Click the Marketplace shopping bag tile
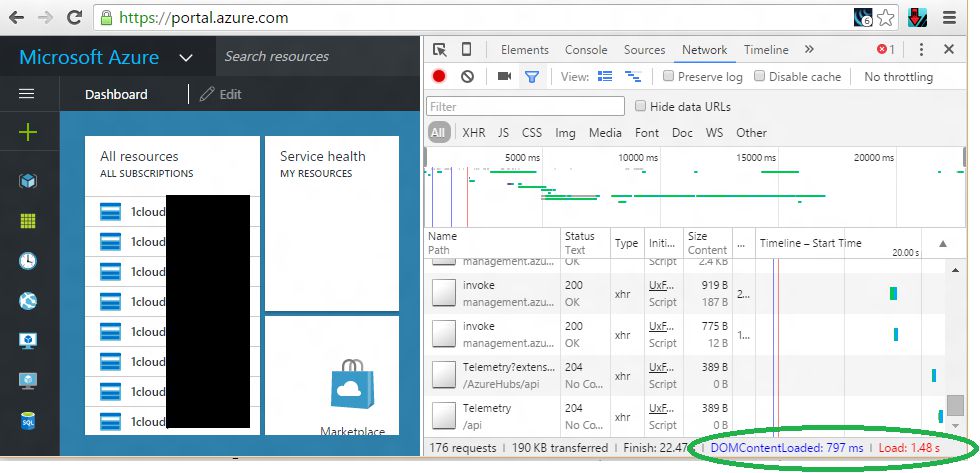Viewport: 980px width, 473px height. click(x=352, y=384)
